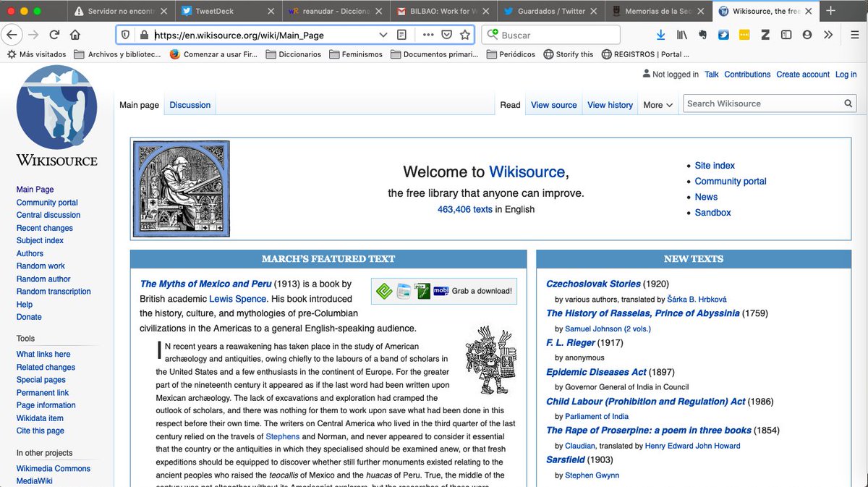
Task: Open the Discussion page tab
Action: point(190,105)
